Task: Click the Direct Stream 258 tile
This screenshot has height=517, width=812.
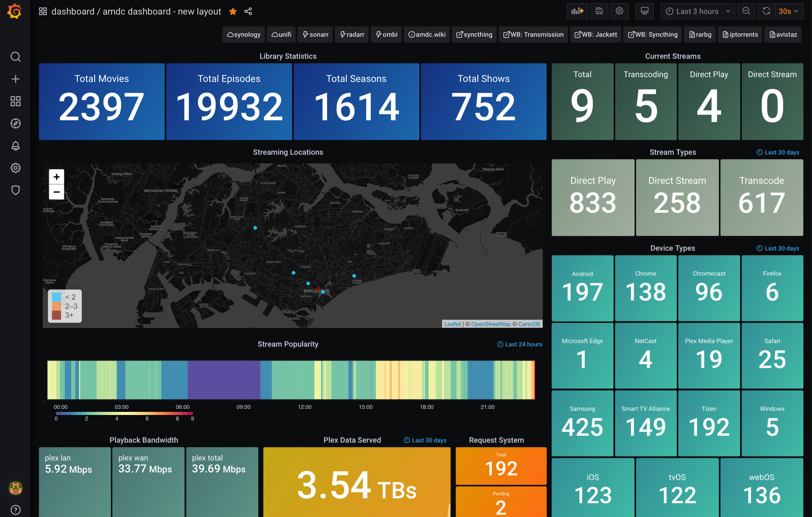Action: tap(677, 198)
